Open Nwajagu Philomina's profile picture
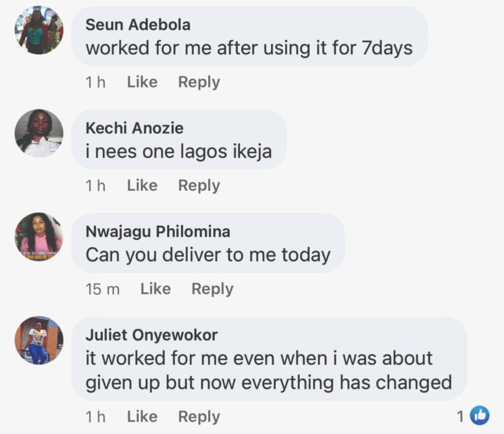 tap(39, 237)
